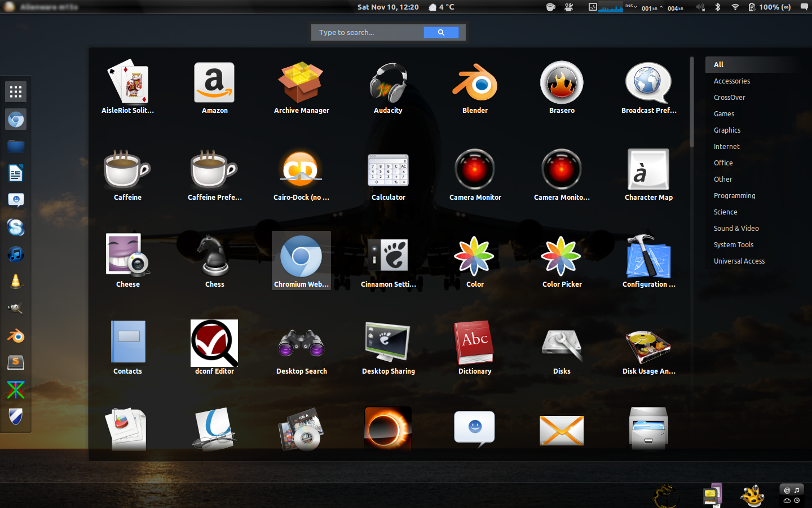This screenshot has width=812, height=508.
Task: Open the Calculator app
Action: tap(389, 174)
